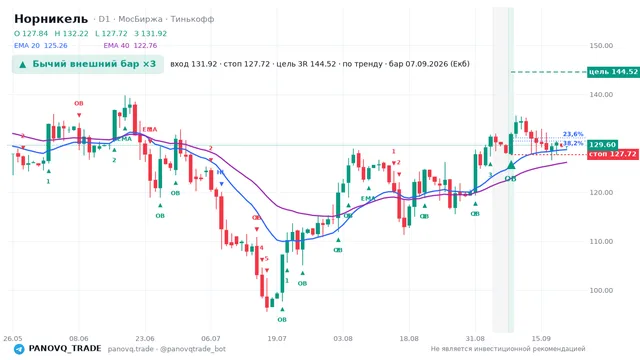Screen dimensions: 640x360
Task: Click the З 131.92 close value
Action: 151,33
